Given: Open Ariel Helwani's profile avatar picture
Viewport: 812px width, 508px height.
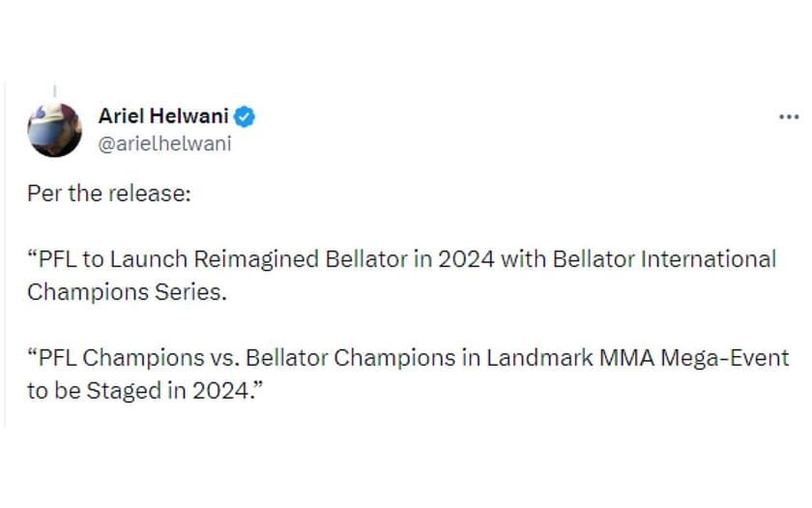Looking at the screenshot, I should 54,130.
